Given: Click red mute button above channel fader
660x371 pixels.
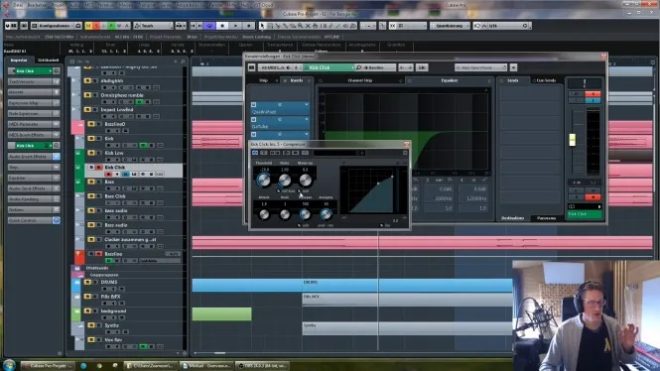Looking at the screenshot, I should (593, 93).
